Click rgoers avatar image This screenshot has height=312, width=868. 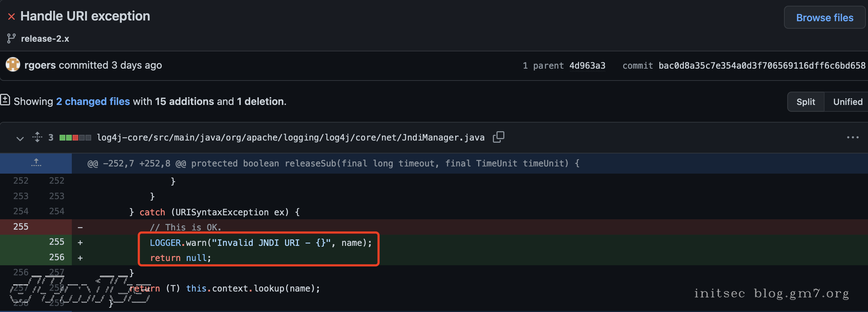tap(13, 65)
